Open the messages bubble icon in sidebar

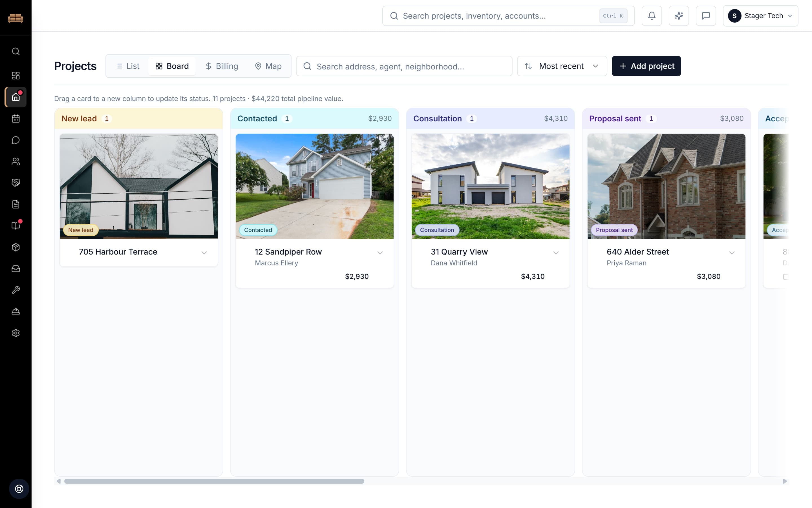pos(16,140)
